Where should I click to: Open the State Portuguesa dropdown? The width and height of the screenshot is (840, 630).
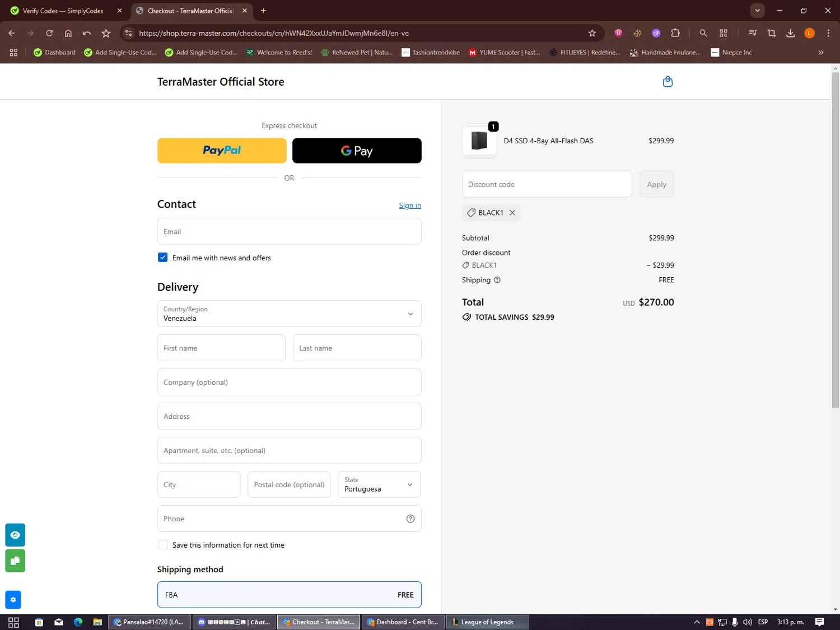click(379, 484)
